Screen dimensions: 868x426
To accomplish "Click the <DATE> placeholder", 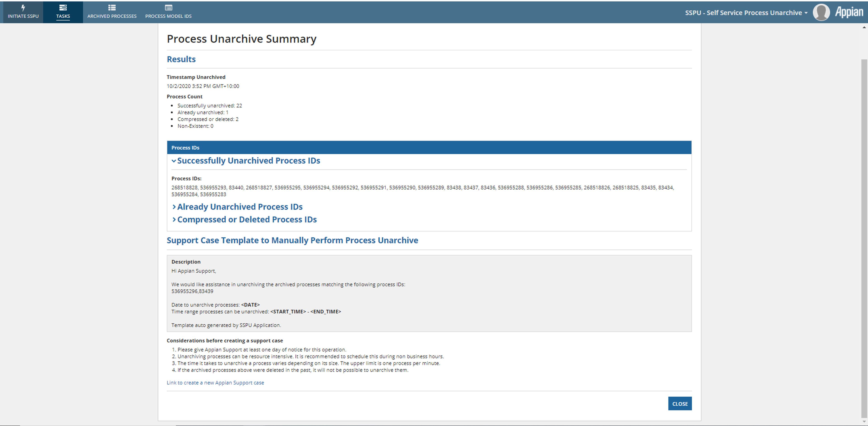I will point(250,305).
